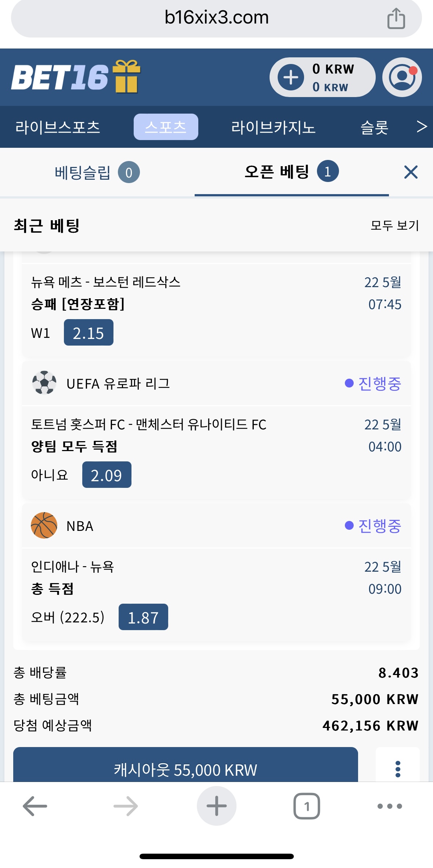433x868 pixels.
Task: Tap the yellow gift box icon
Action: point(126,76)
